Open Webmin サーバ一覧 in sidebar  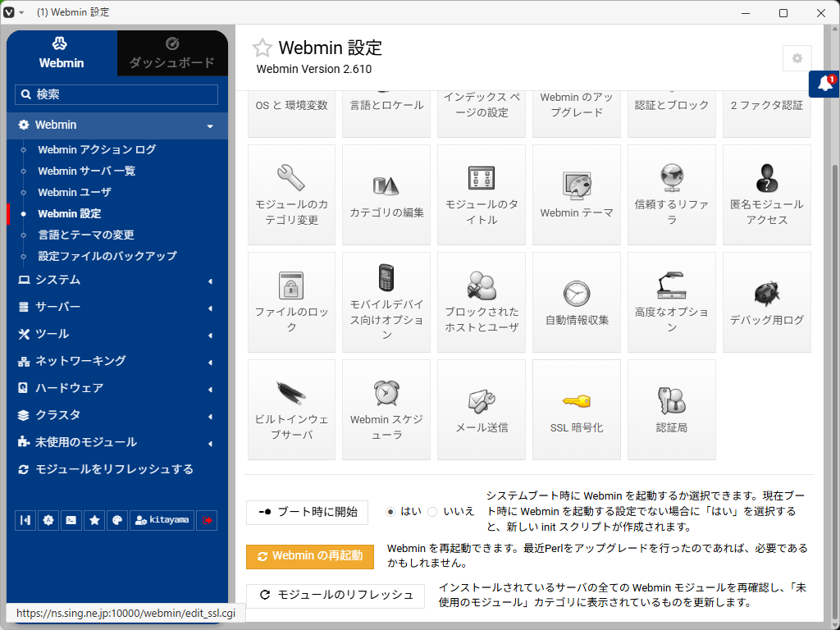87,171
